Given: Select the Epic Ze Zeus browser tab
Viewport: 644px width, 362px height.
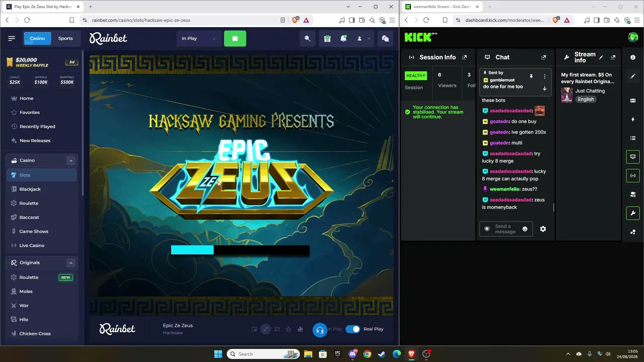Looking at the screenshot, I should coord(43,7).
